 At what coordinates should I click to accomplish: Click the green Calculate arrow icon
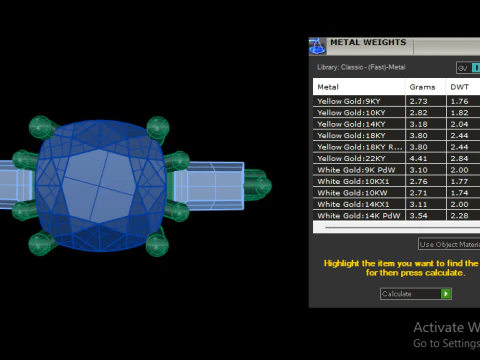(446, 294)
